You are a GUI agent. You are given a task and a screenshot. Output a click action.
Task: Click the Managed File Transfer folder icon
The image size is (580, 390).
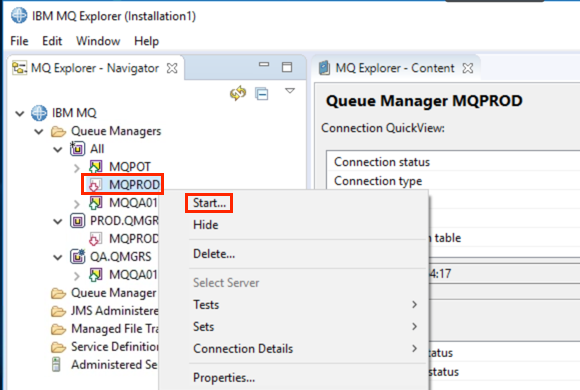58,329
